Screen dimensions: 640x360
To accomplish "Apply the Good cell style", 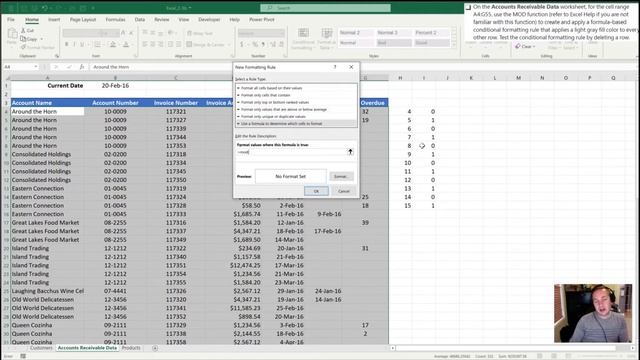I will [432, 43].
